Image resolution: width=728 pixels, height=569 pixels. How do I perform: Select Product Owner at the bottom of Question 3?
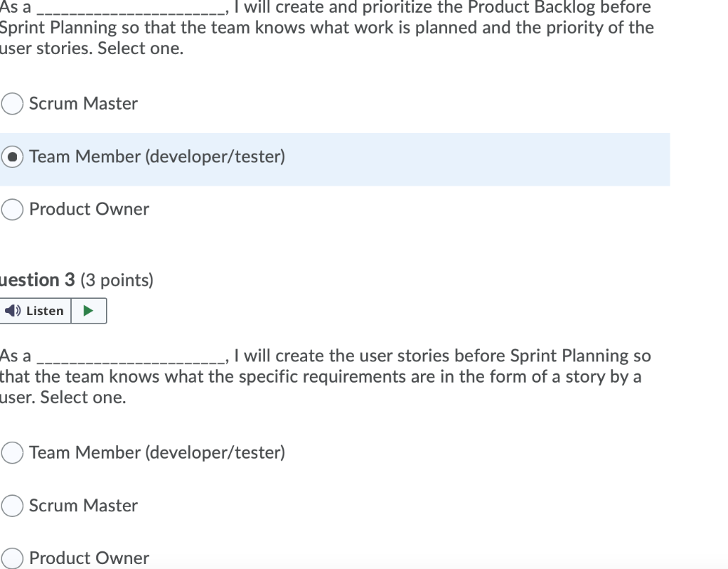[x=11, y=558]
